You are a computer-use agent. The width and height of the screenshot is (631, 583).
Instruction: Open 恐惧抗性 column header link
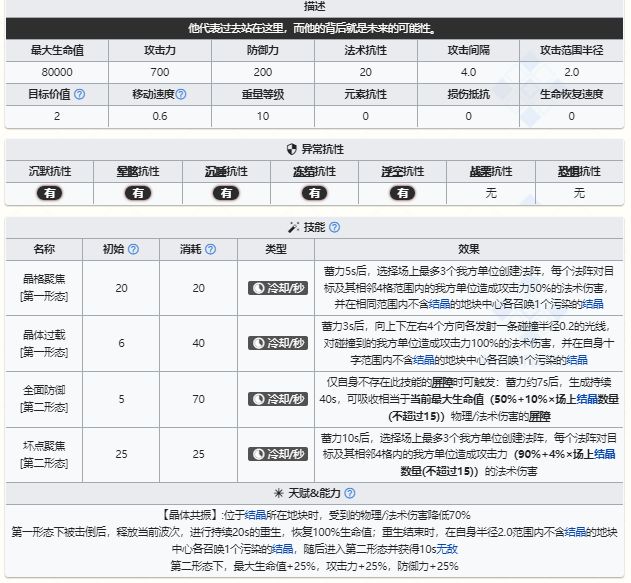[579, 171]
